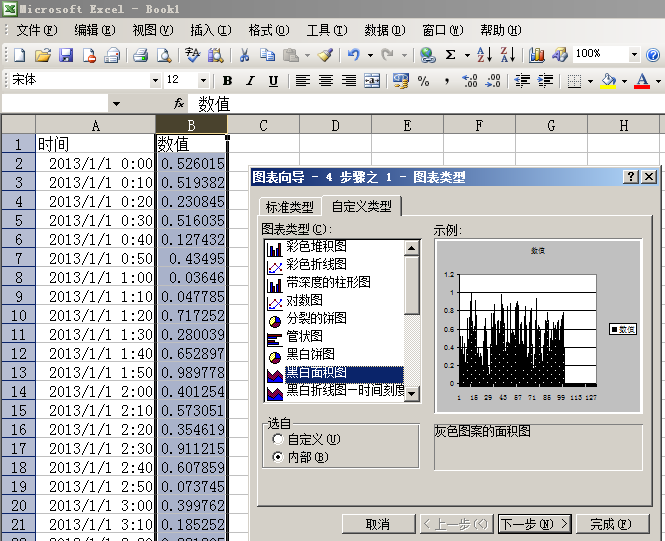Click the 下一步(N) > button
The height and width of the screenshot is (541, 665).
[534, 524]
